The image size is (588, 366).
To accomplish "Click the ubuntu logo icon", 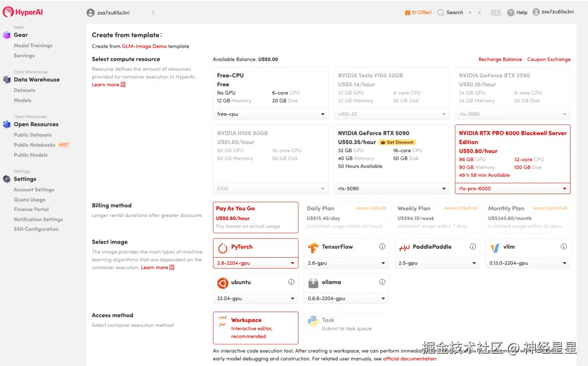I will (x=223, y=283).
